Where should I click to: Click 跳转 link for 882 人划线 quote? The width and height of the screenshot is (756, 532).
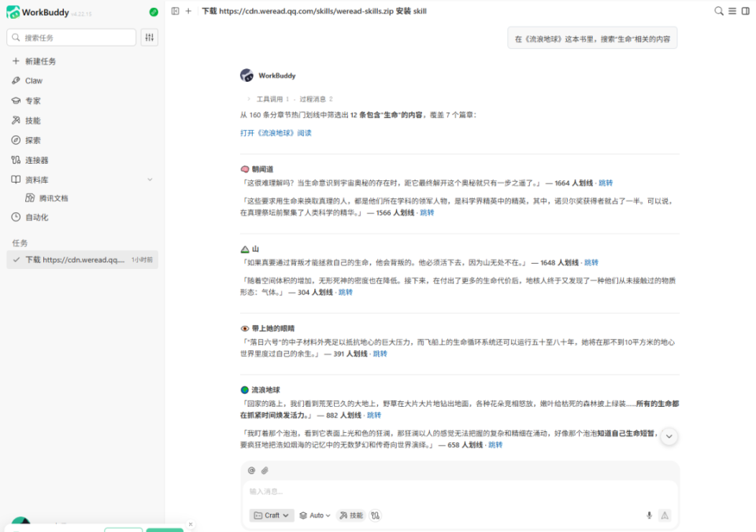coord(373,415)
